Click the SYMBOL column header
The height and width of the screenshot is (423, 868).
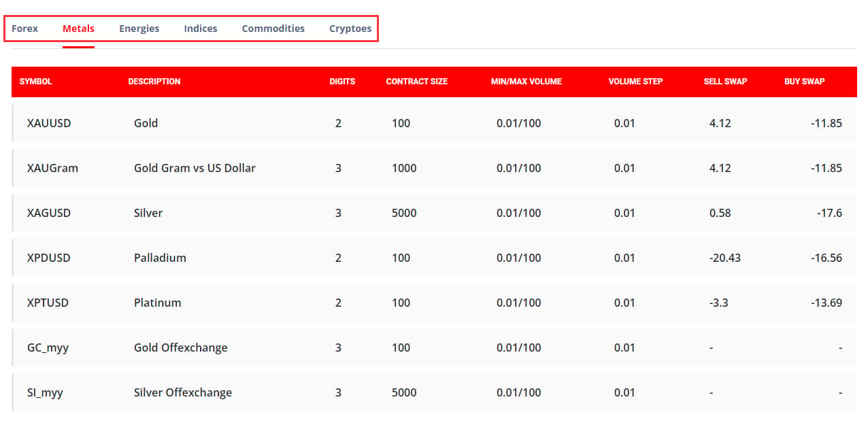tap(36, 82)
